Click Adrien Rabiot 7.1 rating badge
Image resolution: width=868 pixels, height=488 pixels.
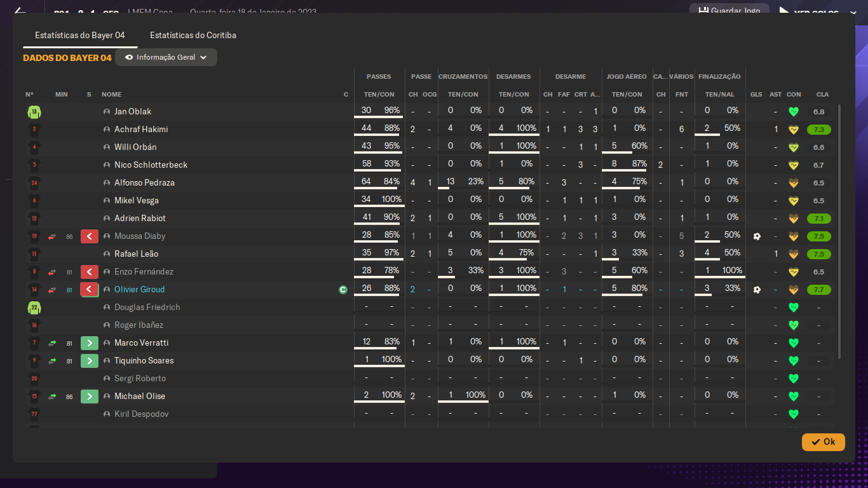[x=818, y=219]
